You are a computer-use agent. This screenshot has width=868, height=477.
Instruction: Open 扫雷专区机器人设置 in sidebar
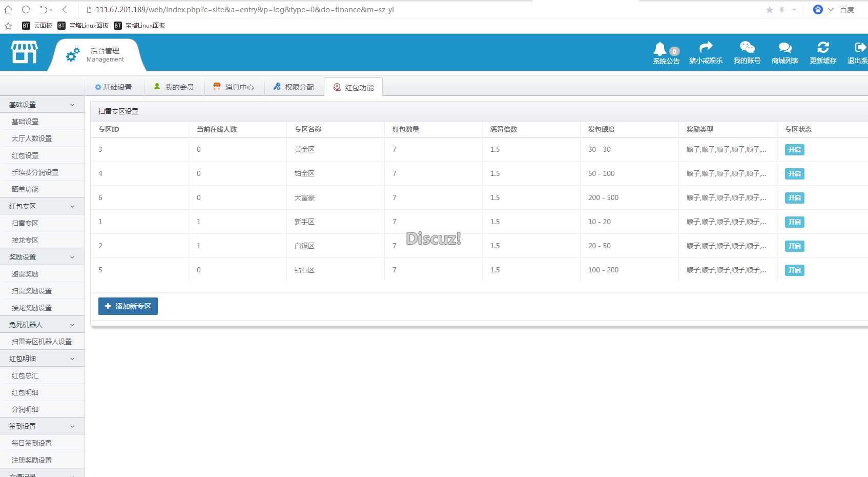point(42,342)
